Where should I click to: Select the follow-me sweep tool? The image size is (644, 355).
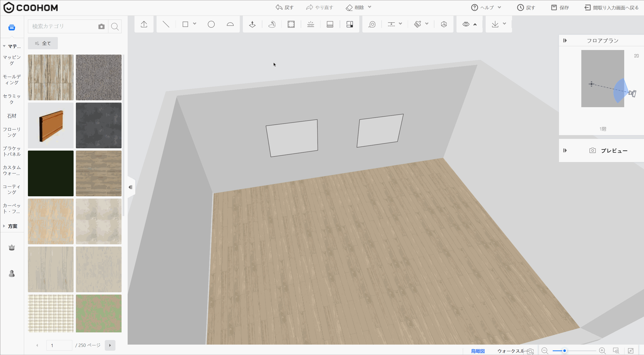[x=272, y=24]
